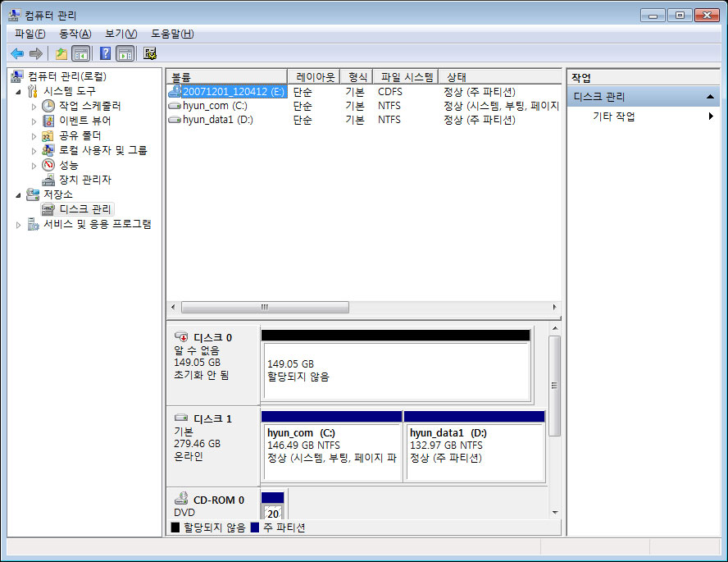Viewport: 728px width, 562px height.
Task: Collapse the 디스크 관리 actions section
Action: tap(710, 97)
